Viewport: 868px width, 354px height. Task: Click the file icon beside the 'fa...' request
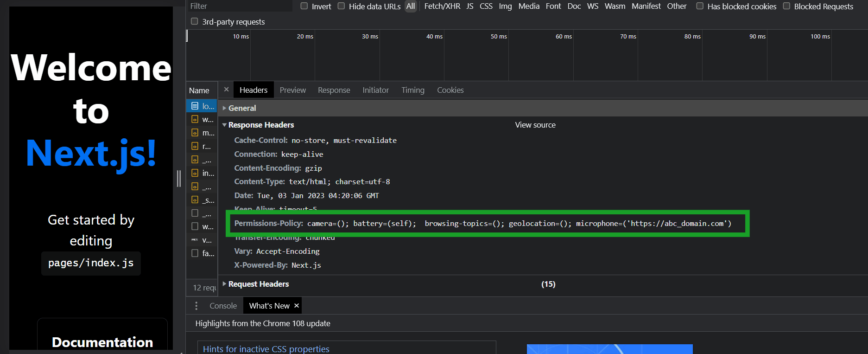coord(195,253)
